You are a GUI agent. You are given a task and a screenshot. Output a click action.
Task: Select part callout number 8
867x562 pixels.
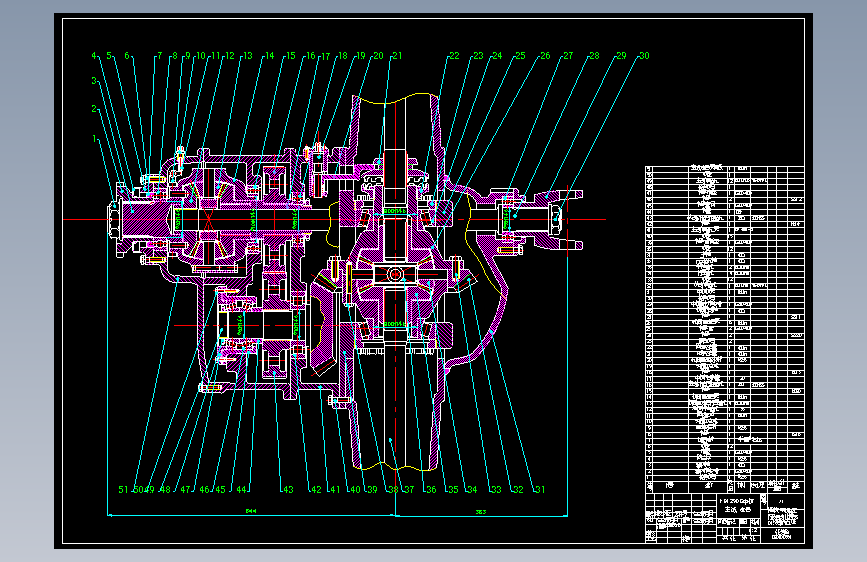point(175,56)
